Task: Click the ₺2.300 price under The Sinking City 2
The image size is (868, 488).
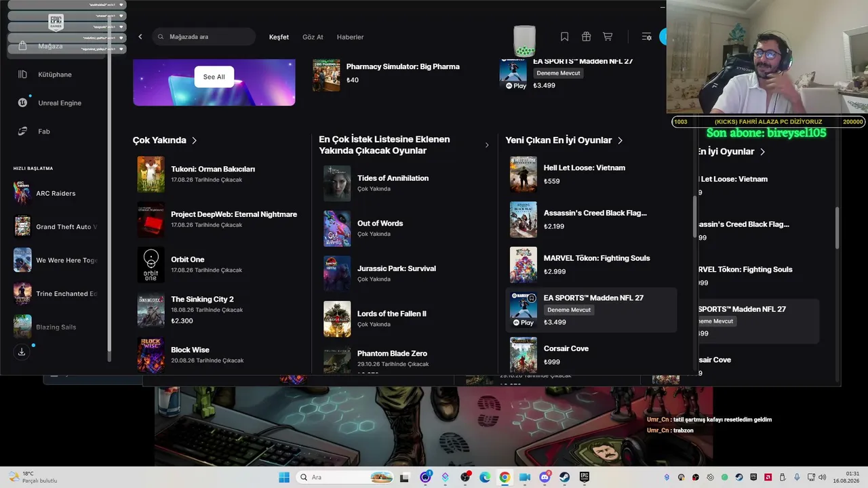Action: click(182, 321)
